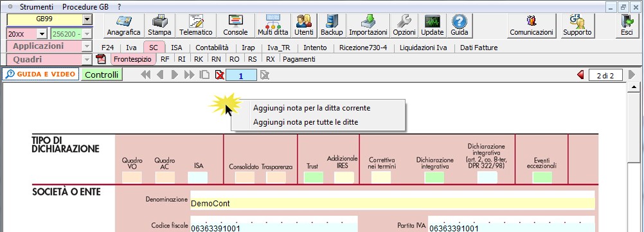Toggle the Quadro VO checkbox

[x=132, y=177]
